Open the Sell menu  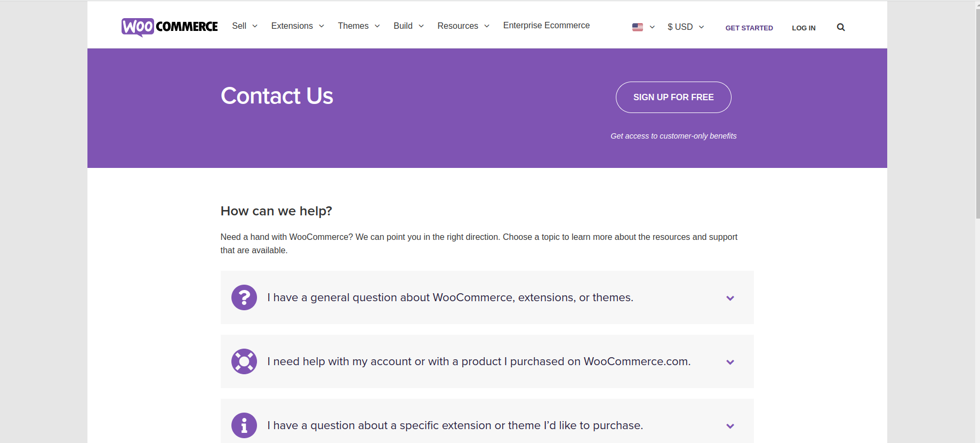pos(245,26)
